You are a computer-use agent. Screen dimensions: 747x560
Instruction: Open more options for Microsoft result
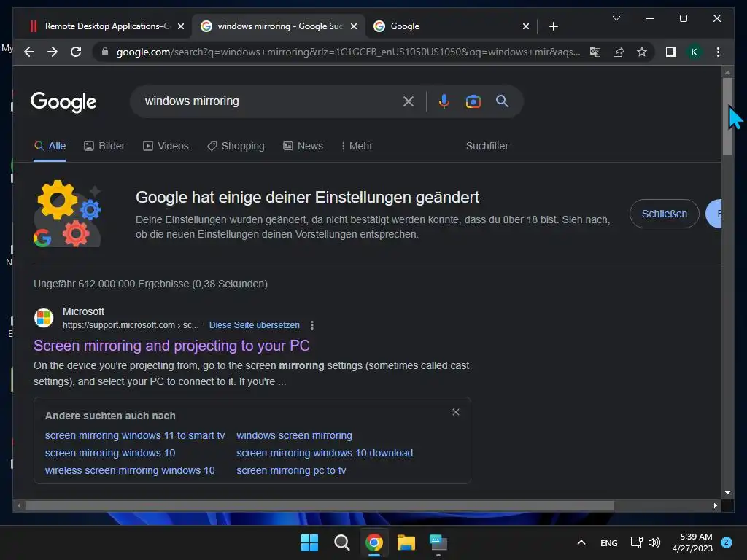pos(312,325)
